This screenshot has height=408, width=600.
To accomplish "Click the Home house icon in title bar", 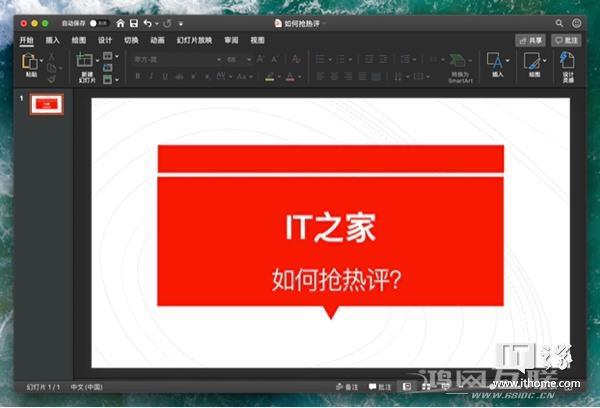I will pos(120,23).
